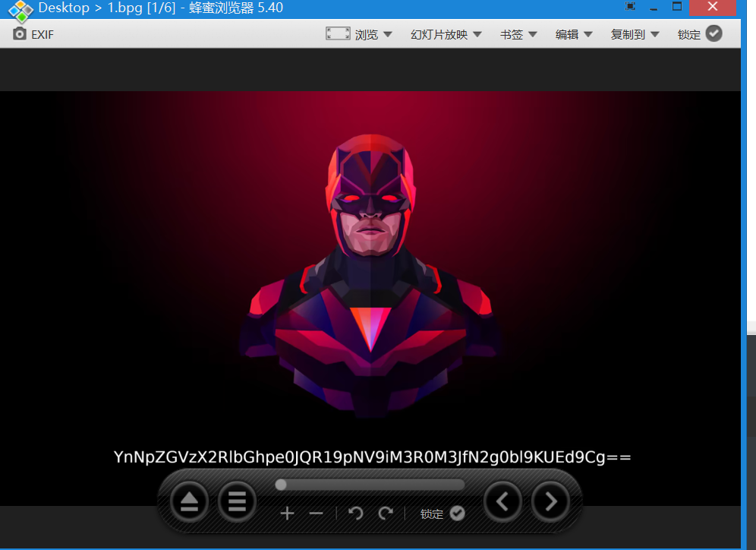Click the eject/open file icon
This screenshot has width=756, height=550.
[x=190, y=502]
